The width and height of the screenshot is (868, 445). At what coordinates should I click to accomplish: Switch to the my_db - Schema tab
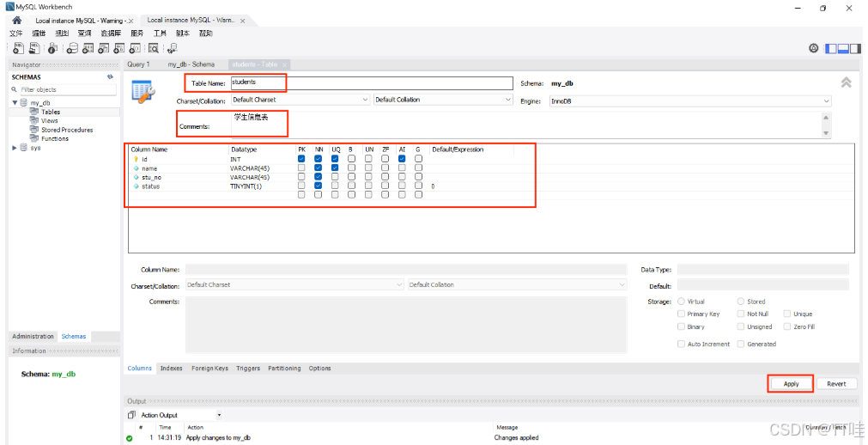191,64
